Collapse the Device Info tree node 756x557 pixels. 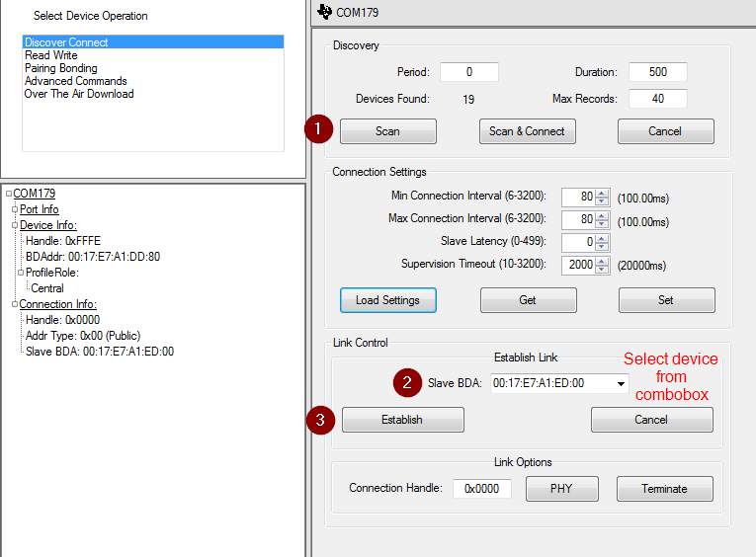click(15, 226)
